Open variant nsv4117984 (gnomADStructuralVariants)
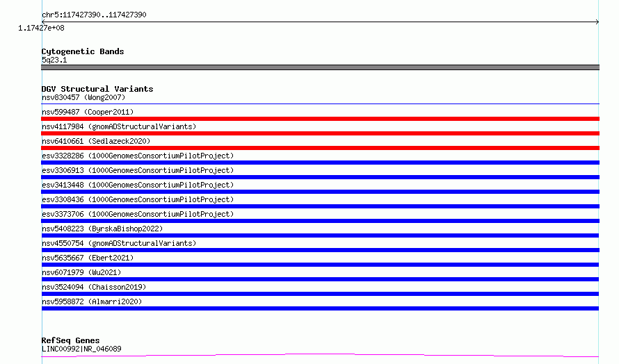Screen dimensions: 619x364 click(x=119, y=126)
